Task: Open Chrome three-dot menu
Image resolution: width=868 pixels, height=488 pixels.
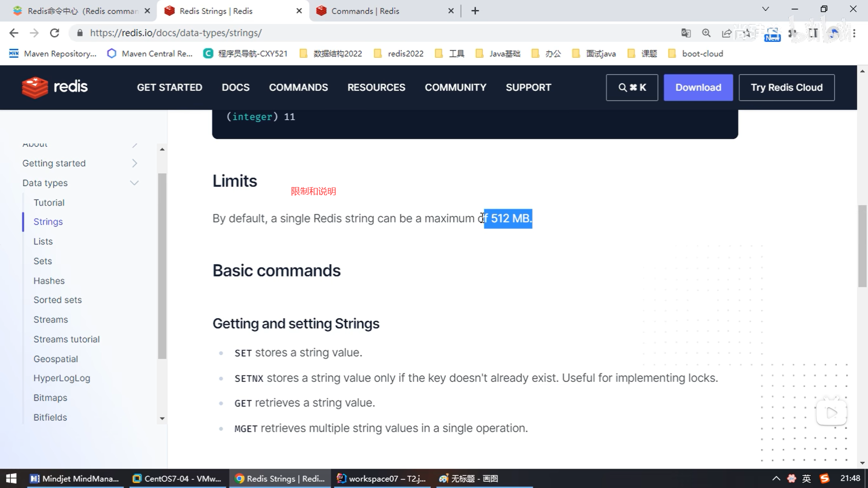Action: pos(854,33)
